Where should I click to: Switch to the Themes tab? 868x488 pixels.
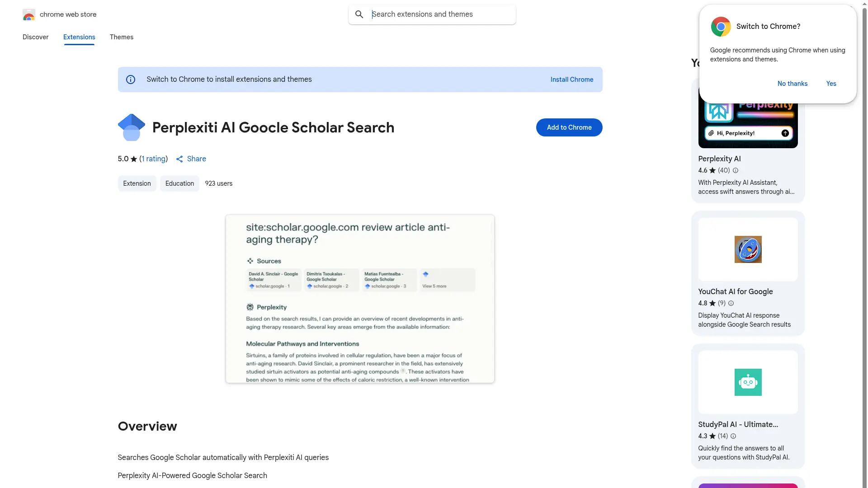click(121, 37)
